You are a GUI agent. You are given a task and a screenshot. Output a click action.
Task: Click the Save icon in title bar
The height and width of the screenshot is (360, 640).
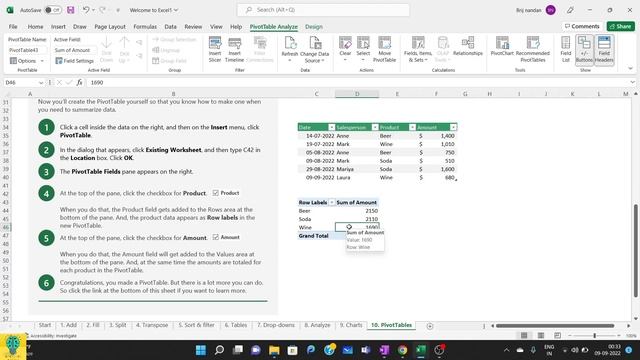point(71,10)
